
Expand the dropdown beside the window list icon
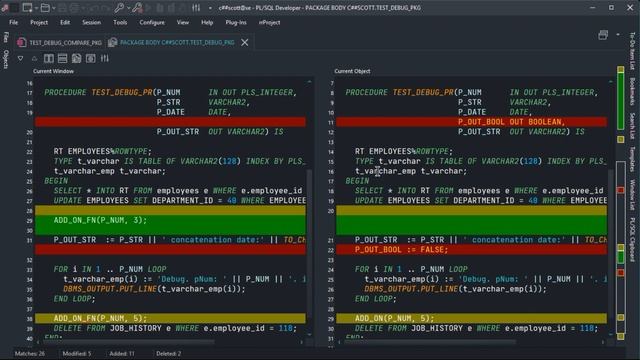tap(618, 35)
